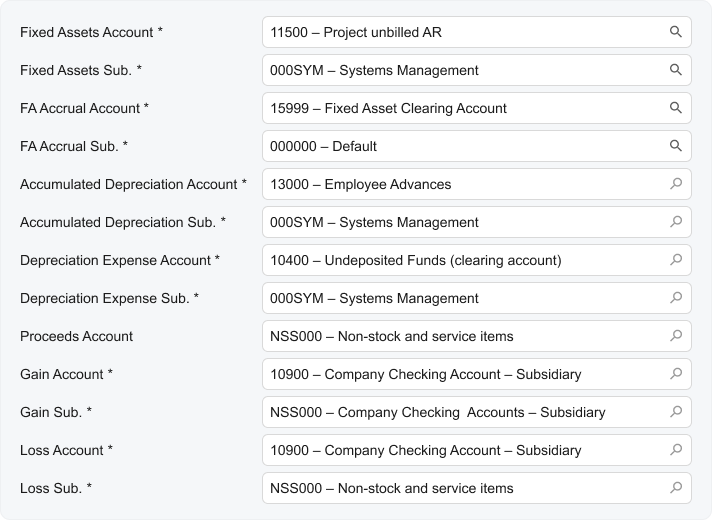Open lookup for FA Accrual Sub. field

pyautogui.click(x=676, y=146)
